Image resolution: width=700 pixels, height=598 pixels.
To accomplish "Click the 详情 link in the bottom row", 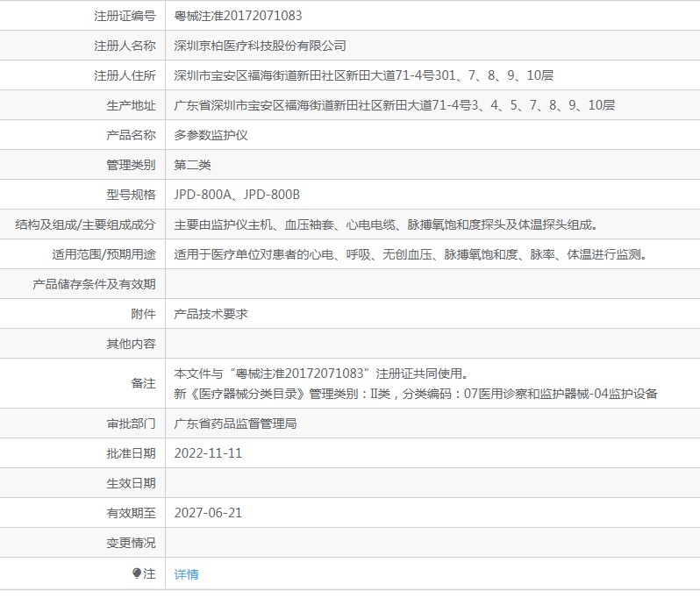I will [186, 574].
